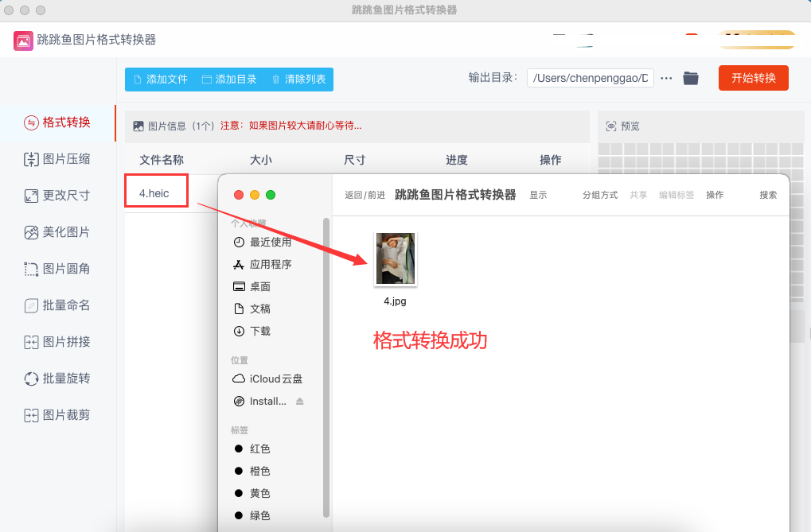Click the three-dot output options button
Image resolution: width=811 pixels, height=532 pixels.
click(x=667, y=78)
